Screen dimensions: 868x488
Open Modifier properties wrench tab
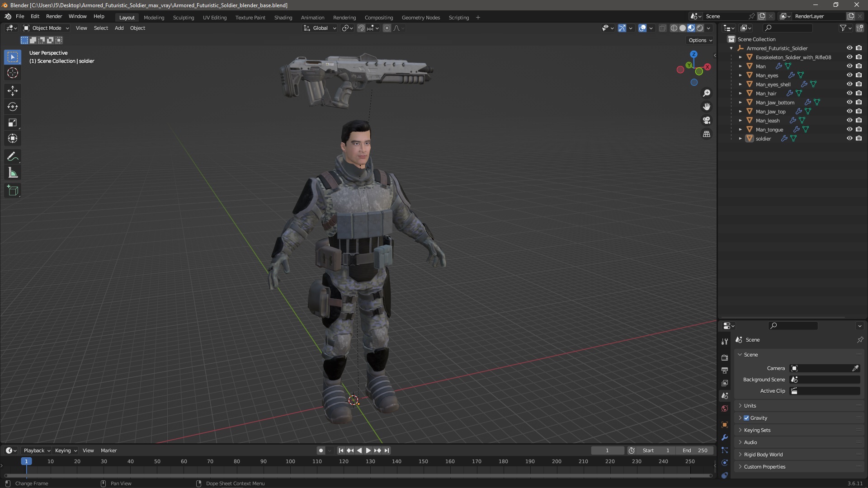pyautogui.click(x=725, y=437)
